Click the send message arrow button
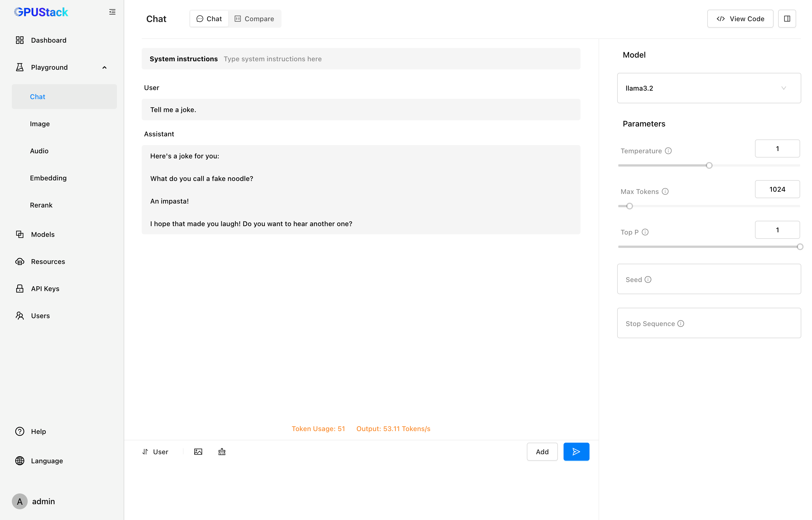 [576, 452]
